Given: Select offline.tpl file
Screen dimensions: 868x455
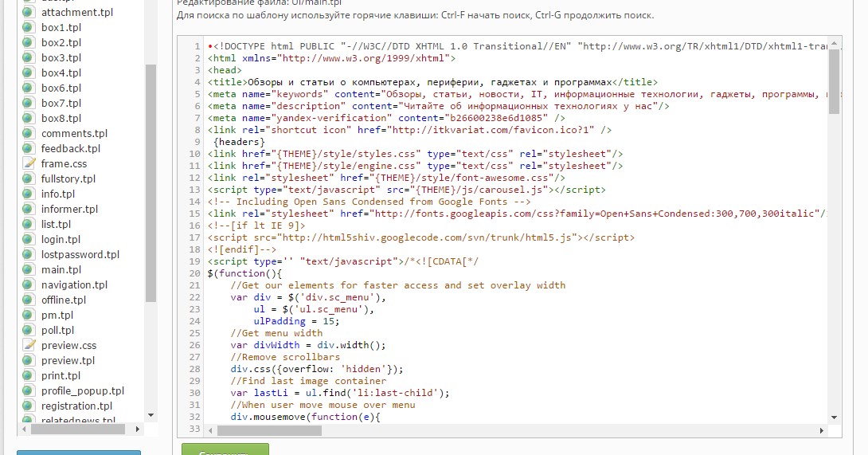Looking at the screenshot, I should (x=64, y=300).
